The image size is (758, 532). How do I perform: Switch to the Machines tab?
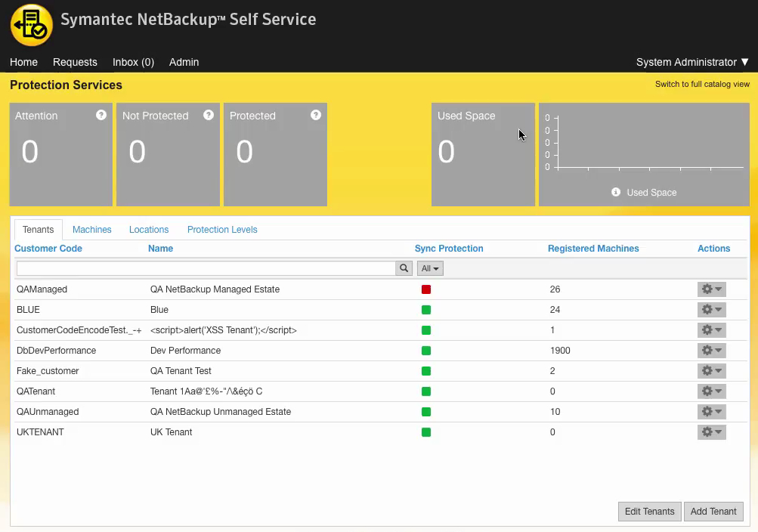[x=92, y=230]
